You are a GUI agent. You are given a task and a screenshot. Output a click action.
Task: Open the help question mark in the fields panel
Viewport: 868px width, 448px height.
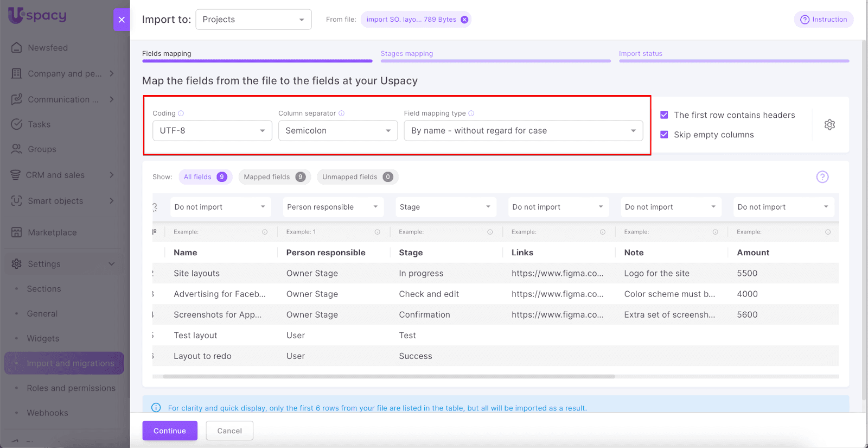[x=822, y=177]
